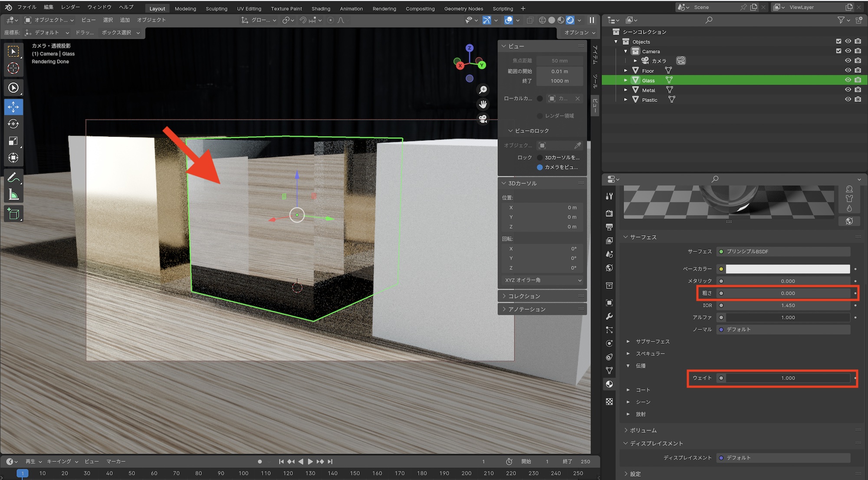Select the 3D Cursor tool

[x=13, y=68]
